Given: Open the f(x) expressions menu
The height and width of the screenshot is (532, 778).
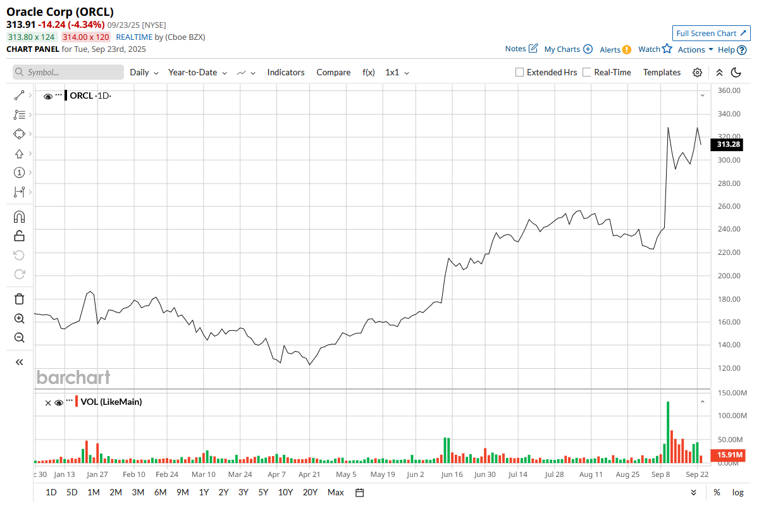Looking at the screenshot, I should pos(369,72).
